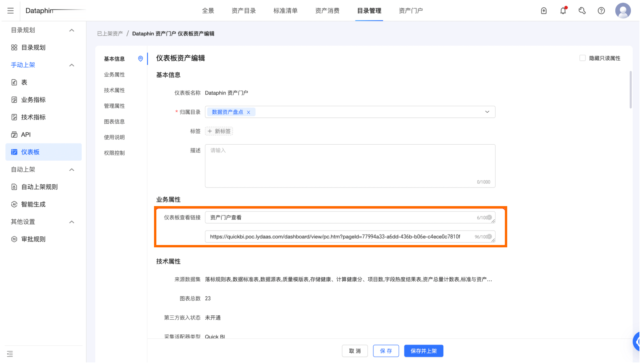The width and height of the screenshot is (641, 364).
Task: Collapse the 其他设置 group
Action: coord(72,222)
